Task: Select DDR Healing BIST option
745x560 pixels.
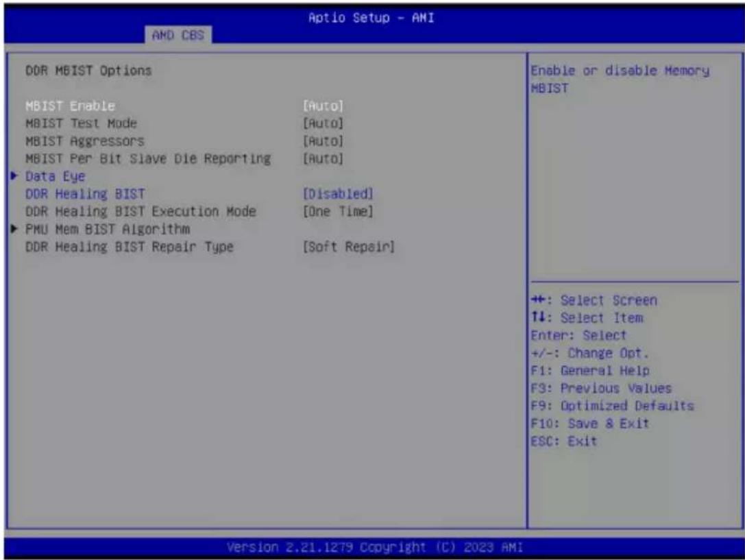Action: click(86, 194)
